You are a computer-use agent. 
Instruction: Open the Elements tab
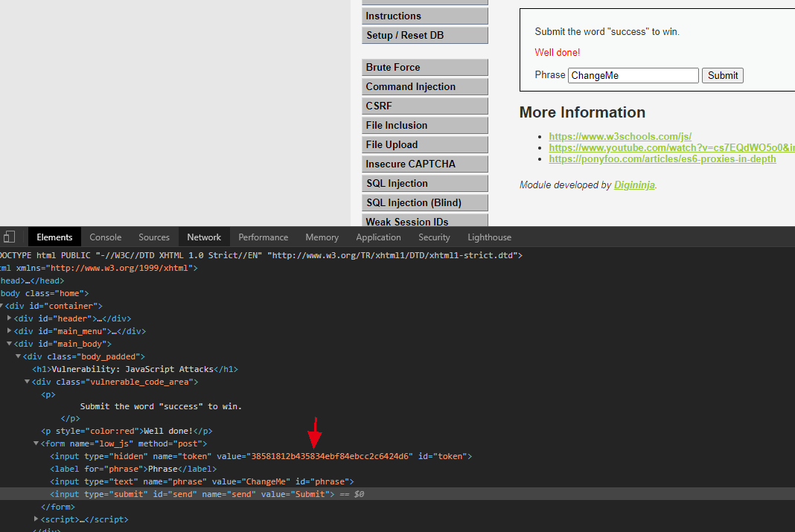pos(54,237)
